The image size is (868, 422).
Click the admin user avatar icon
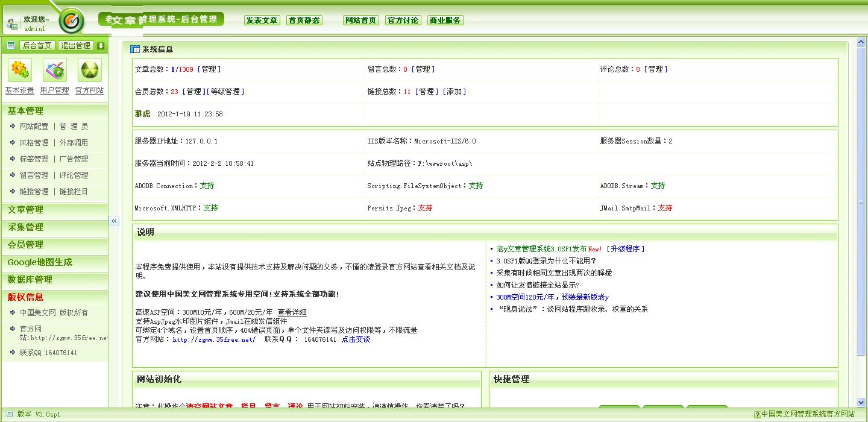point(13,24)
